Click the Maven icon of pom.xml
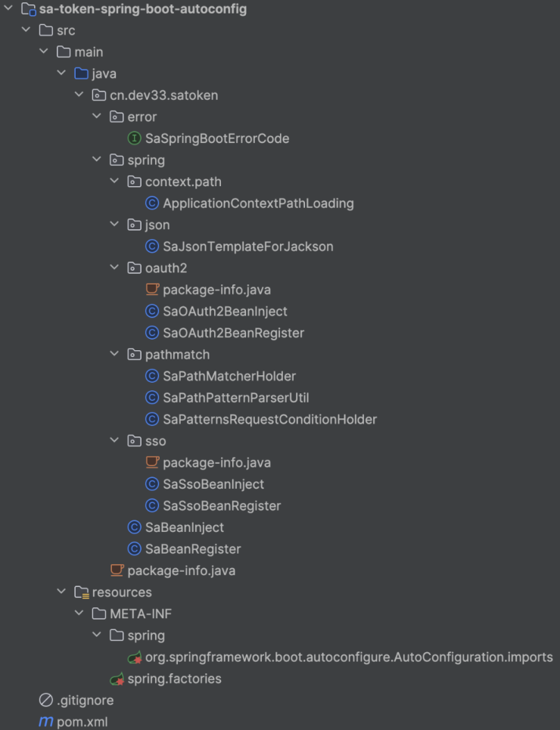Screen dimensions: 560x730 click(45, 722)
